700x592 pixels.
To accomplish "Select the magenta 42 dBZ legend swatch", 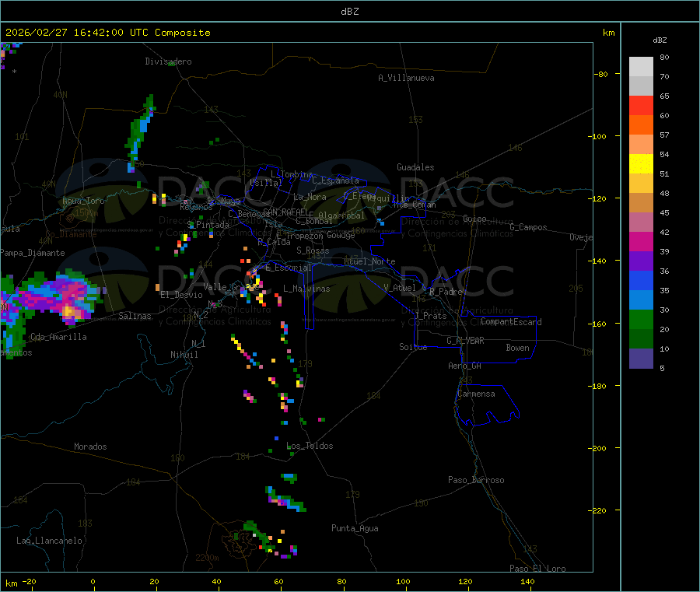I will click(641, 241).
